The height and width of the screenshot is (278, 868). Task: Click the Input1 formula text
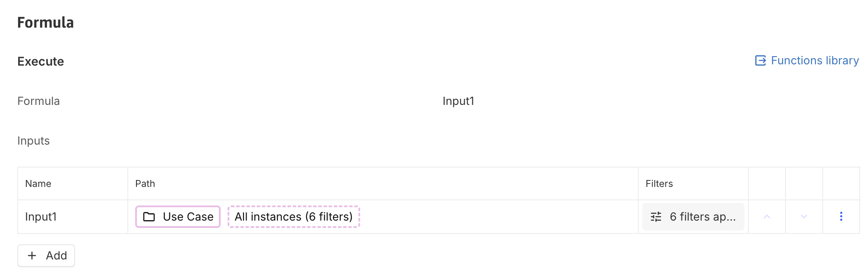(x=459, y=101)
